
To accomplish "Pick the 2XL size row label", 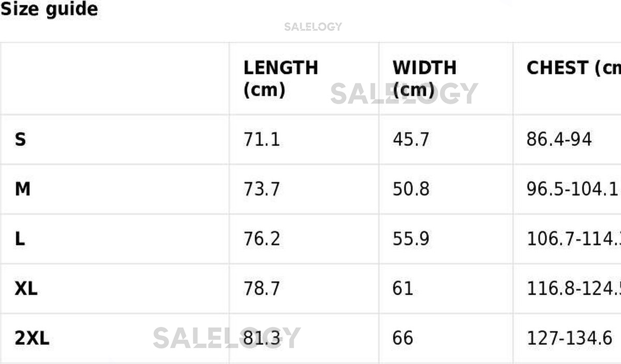I will (x=32, y=339).
